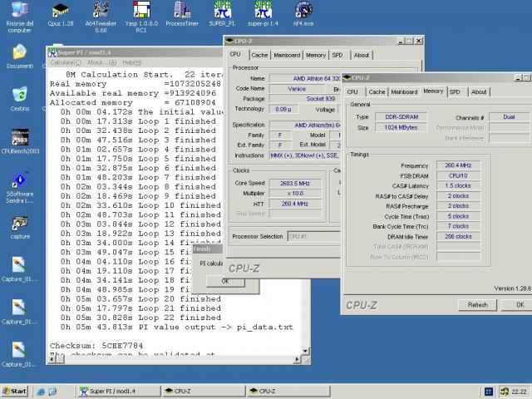Click show desktop quick launch icon

tap(52, 392)
